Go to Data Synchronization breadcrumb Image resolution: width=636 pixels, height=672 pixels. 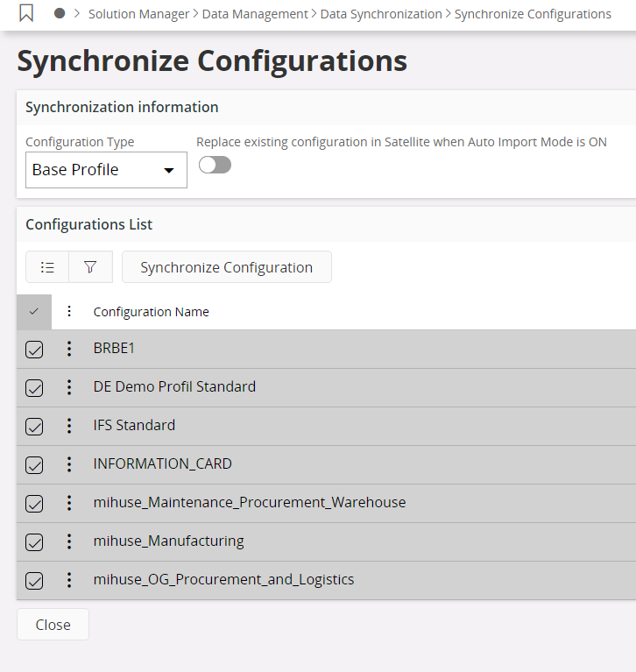[381, 14]
